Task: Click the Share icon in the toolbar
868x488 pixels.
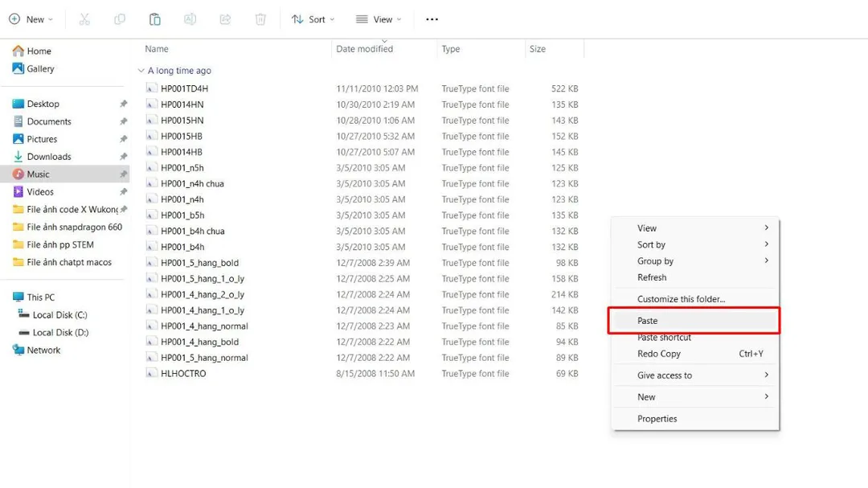Action: [225, 19]
